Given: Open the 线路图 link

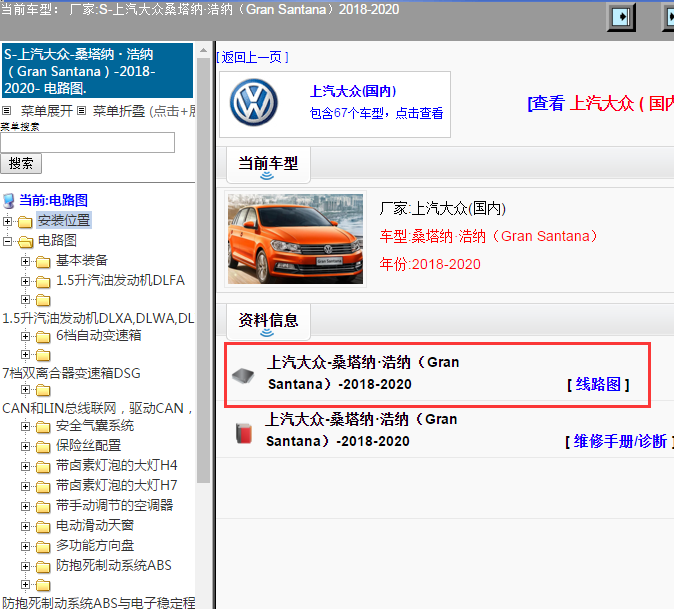Looking at the screenshot, I should 598,384.
